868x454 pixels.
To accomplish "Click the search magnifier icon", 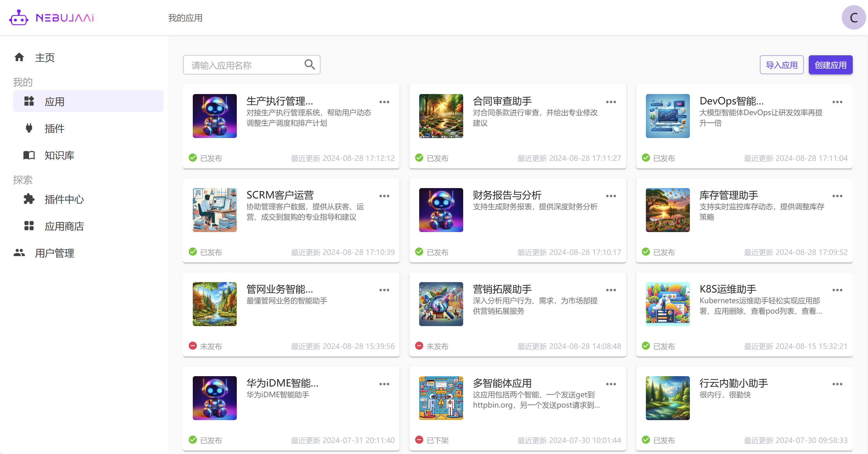I will pyautogui.click(x=309, y=64).
